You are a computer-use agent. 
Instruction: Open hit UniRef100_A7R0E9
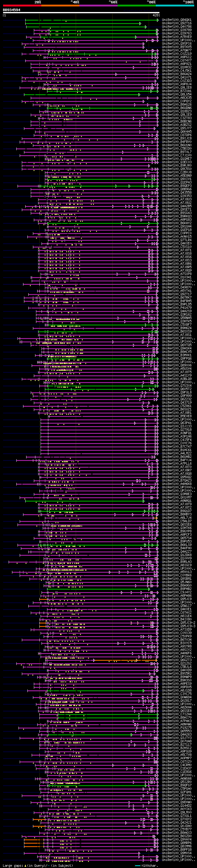(x=176, y=37)
